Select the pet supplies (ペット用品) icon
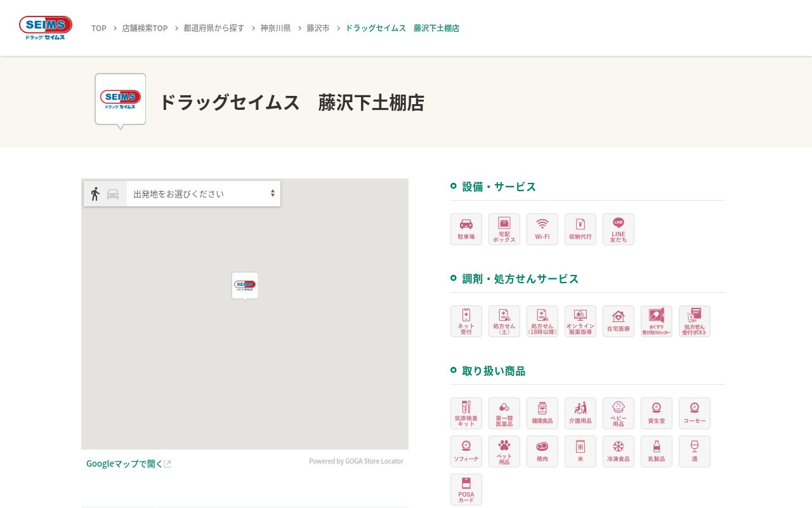812x508 pixels. (x=504, y=451)
